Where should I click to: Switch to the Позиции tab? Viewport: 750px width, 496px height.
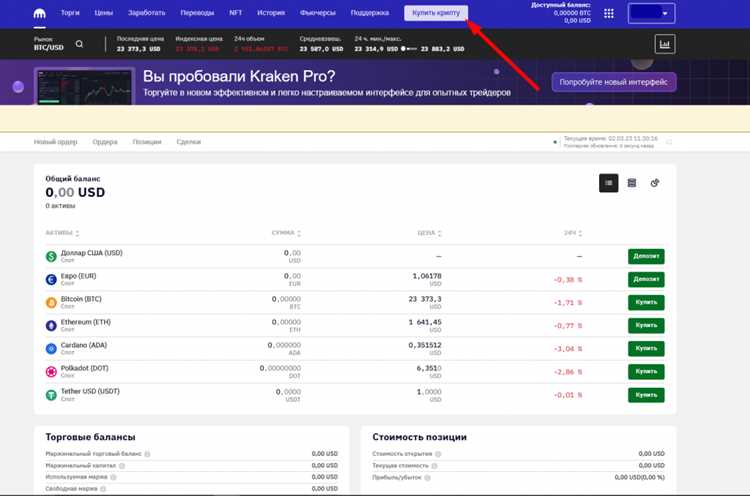coord(147,142)
